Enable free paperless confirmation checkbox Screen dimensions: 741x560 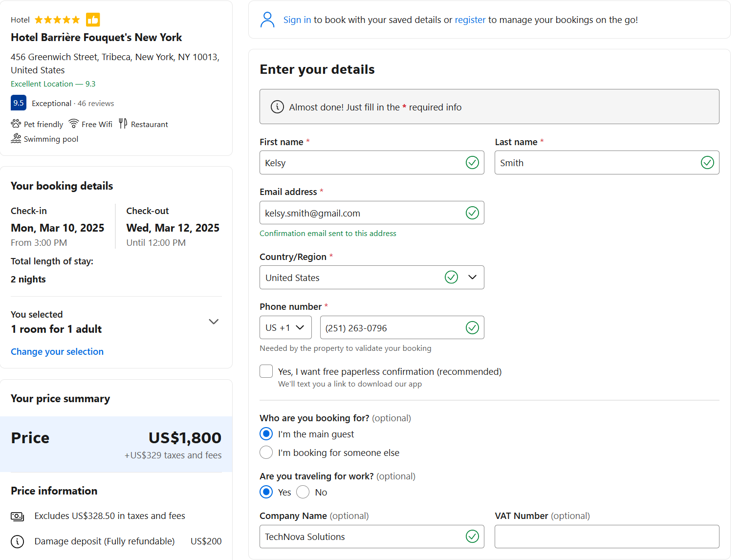point(266,371)
